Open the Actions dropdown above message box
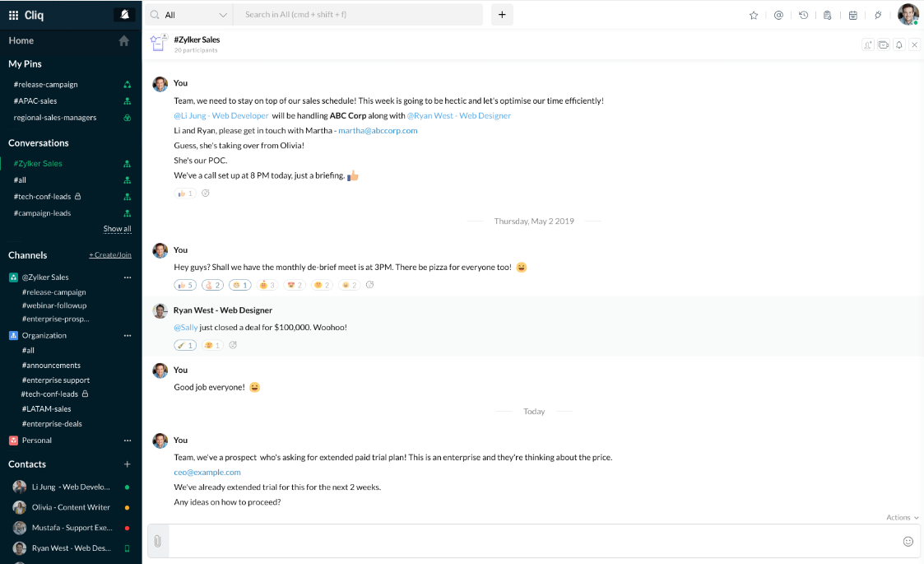Image resolution: width=924 pixels, height=564 pixels. [x=903, y=517]
